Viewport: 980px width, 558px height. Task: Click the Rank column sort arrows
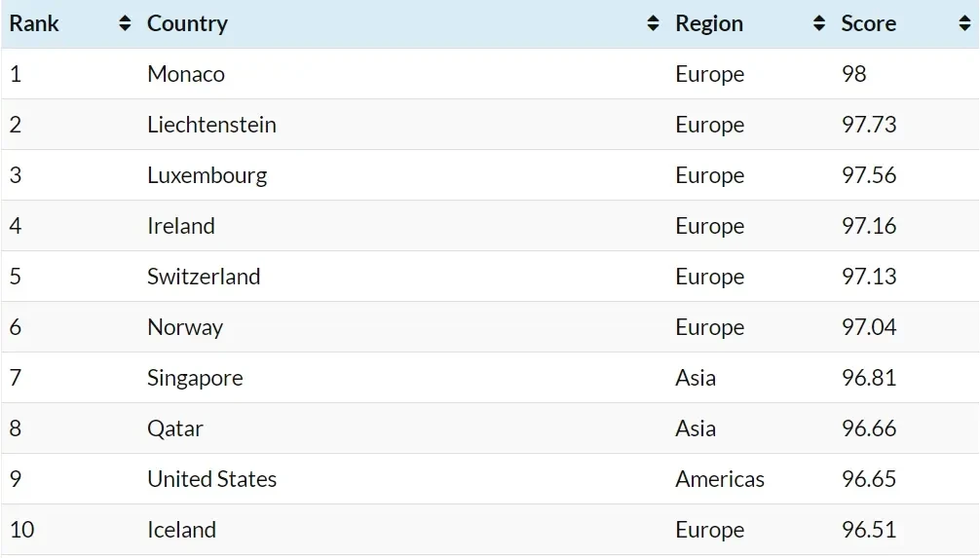tap(125, 23)
